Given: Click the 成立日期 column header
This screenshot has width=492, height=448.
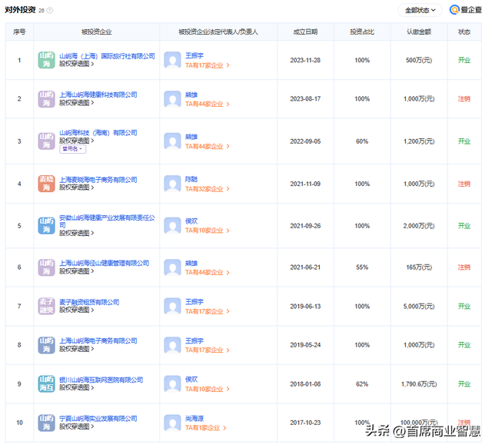Looking at the screenshot, I should pyautogui.click(x=305, y=32).
